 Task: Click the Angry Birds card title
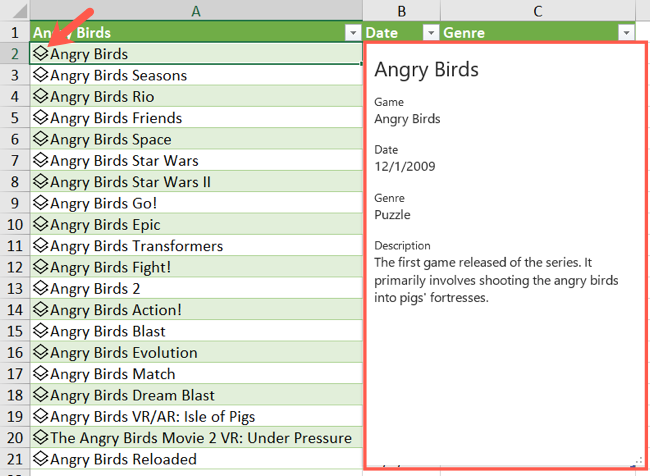(x=426, y=70)
